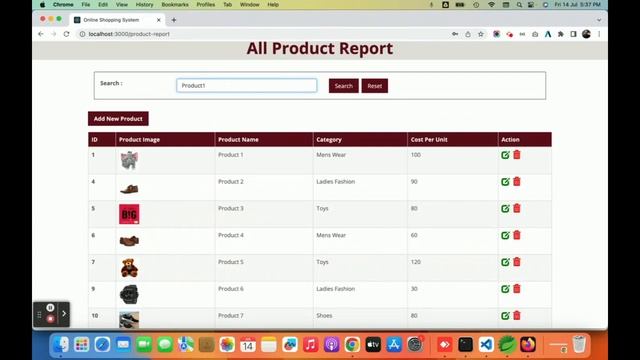The width and height of the screenshot is (640, 360).
Task: Click the Search button
Action: pyautogui.click(x=344, y=86)
